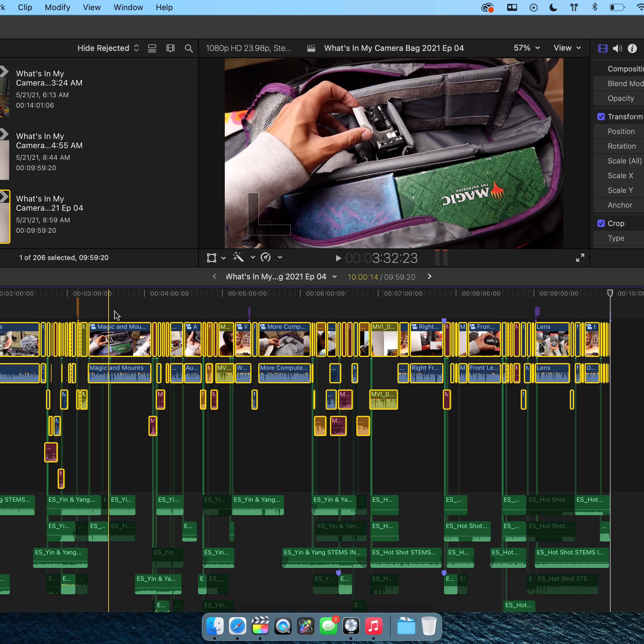This screenshot has height=644, width=644.
Task: Expand the View options dropdown
Action: click(567, 48)
